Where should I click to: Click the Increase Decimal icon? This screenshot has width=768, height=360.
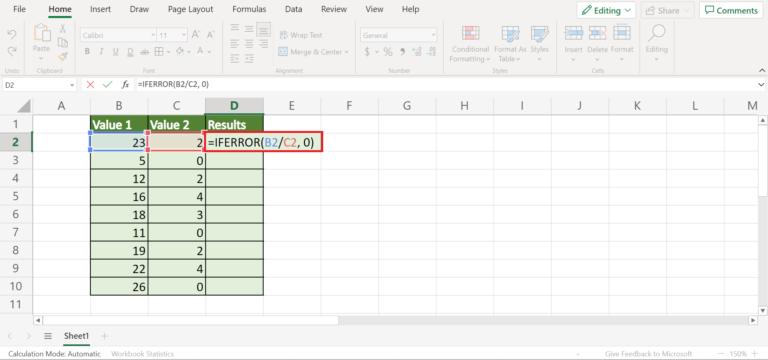[x=417, y=51]
